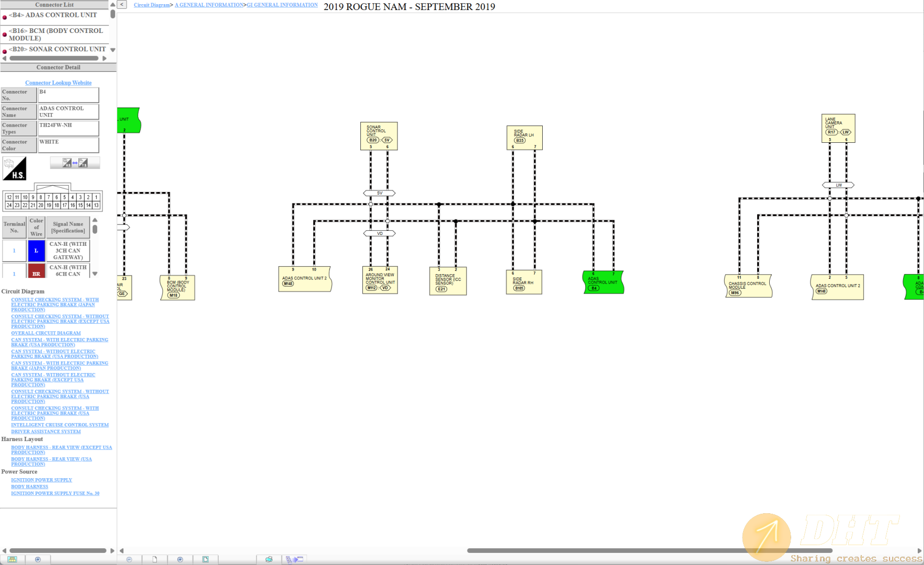This screenshot has height=565, width=924.
Task: Open the Overall Circuit Diagram link
Action: click(x=46, y=333)
